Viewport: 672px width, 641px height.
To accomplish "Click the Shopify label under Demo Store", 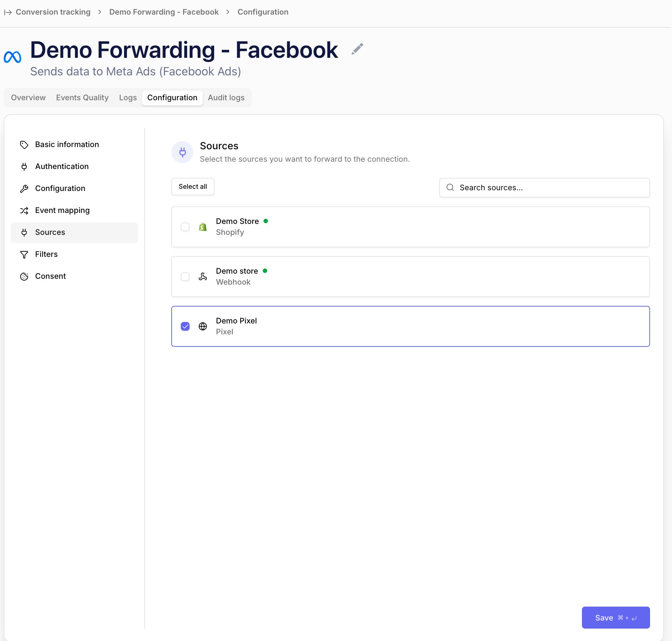I will tap(230, 232).
